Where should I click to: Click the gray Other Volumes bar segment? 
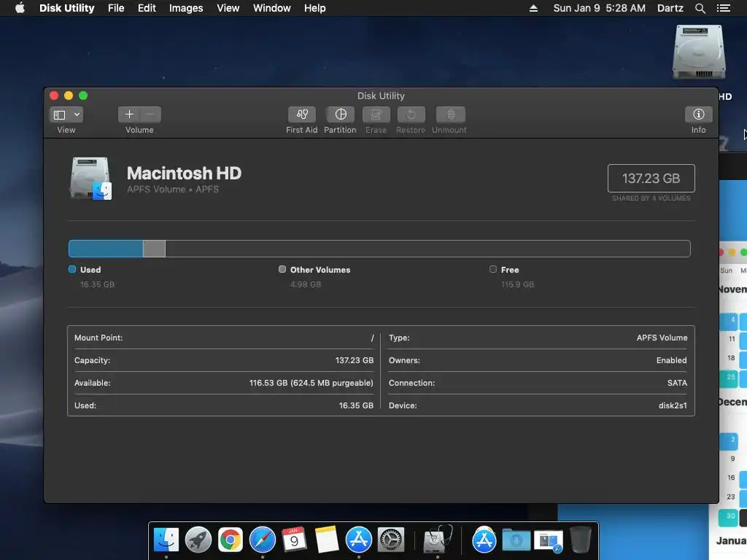click(x=154, y=249)
